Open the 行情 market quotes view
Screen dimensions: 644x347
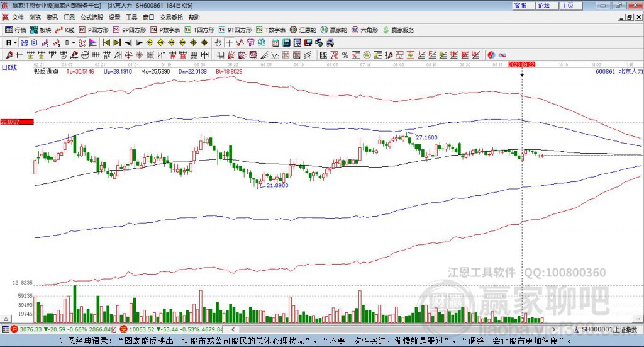point(16,30)
